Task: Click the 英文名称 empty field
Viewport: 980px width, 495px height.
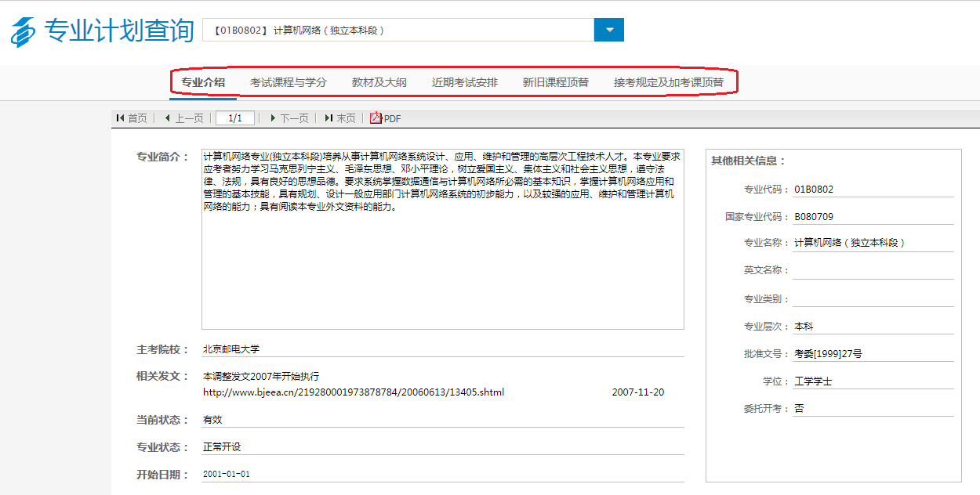Action: 873,270
